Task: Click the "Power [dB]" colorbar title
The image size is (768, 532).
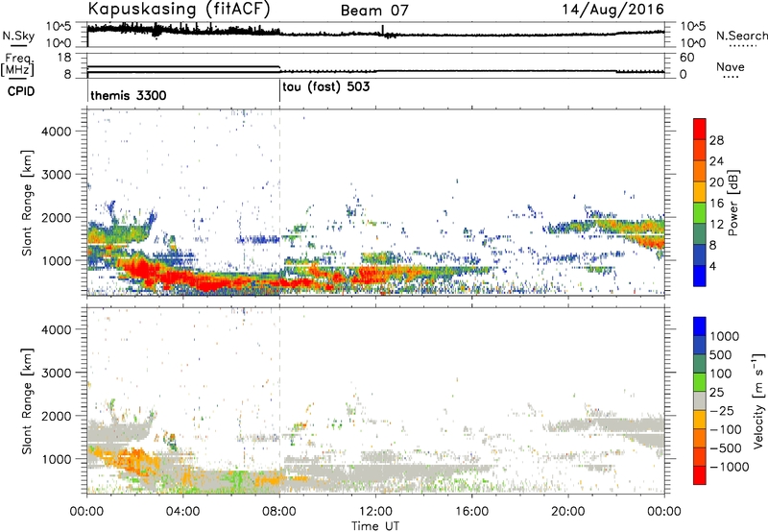Action: click(x=732, y=203)
